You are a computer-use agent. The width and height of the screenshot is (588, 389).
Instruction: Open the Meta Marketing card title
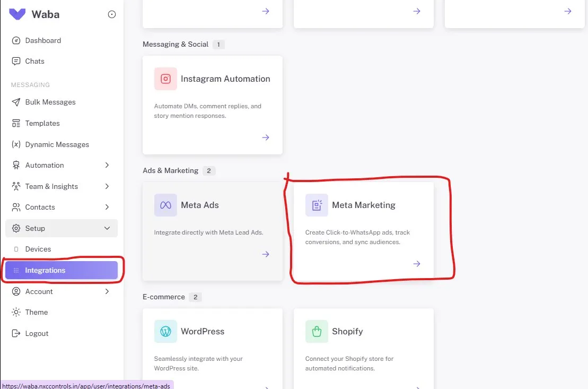pos(364,205)
